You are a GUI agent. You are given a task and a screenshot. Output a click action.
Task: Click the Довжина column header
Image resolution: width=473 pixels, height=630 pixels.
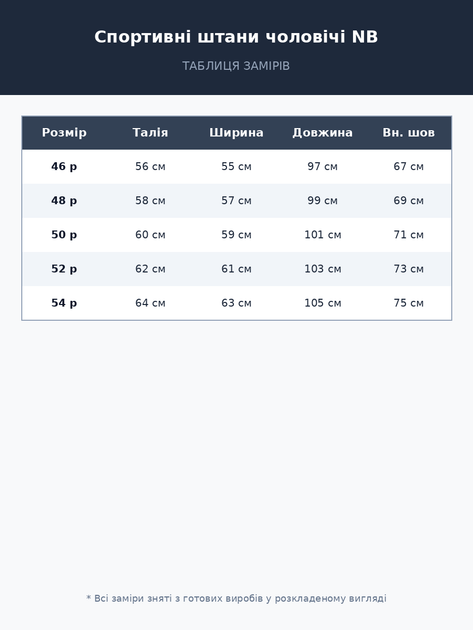(x=322, y=133)
